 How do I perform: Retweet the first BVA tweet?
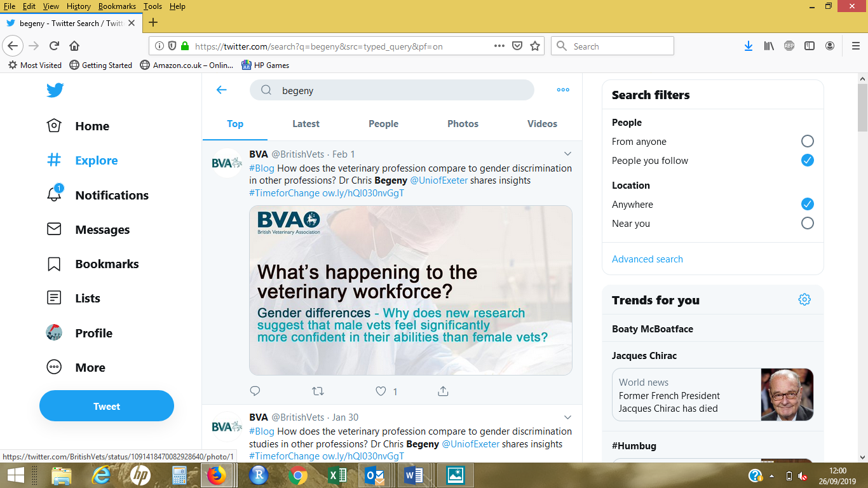pyautogui.click(x=318, y=391)
